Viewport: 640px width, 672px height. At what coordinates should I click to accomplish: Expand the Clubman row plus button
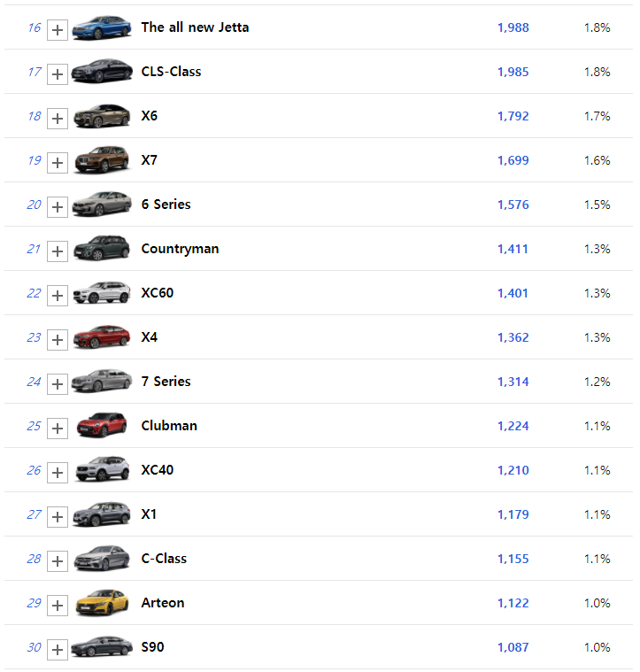coord(58,429)
